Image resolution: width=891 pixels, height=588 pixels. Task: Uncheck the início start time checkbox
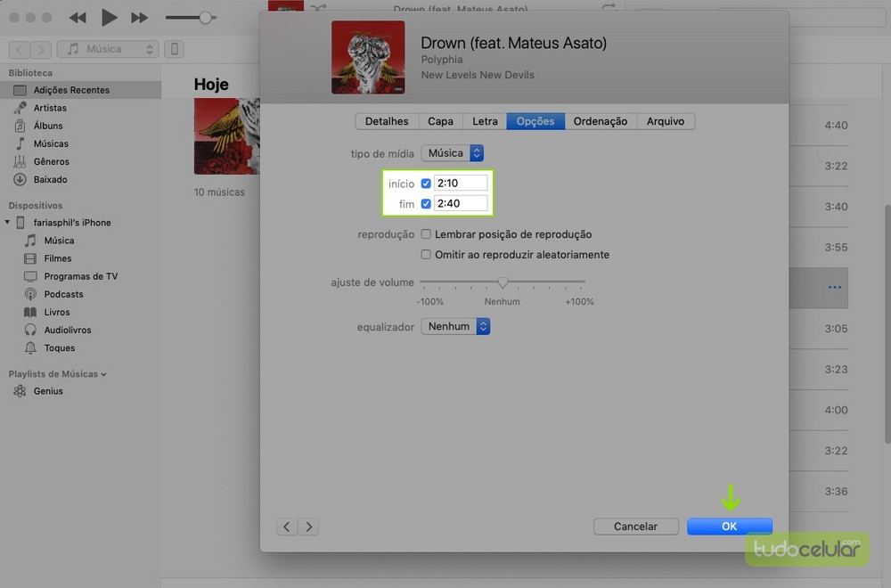coord(426,184)
